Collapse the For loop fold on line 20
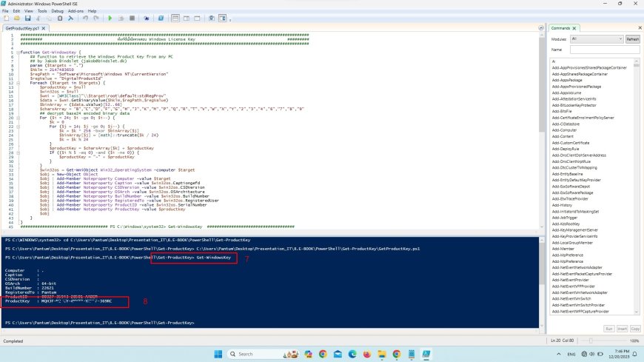Screen dimensions: 644x362 click(x=18, y=118)
